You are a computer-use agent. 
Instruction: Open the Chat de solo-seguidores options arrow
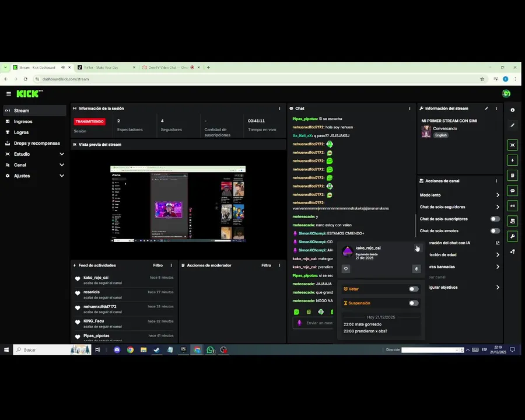tap(498, 207)
